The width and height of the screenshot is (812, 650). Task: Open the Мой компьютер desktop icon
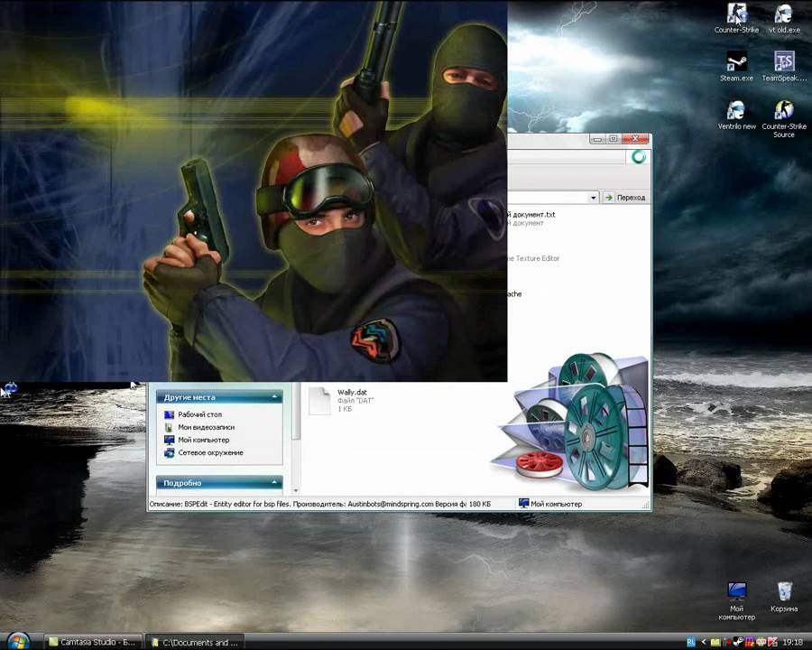736,601
